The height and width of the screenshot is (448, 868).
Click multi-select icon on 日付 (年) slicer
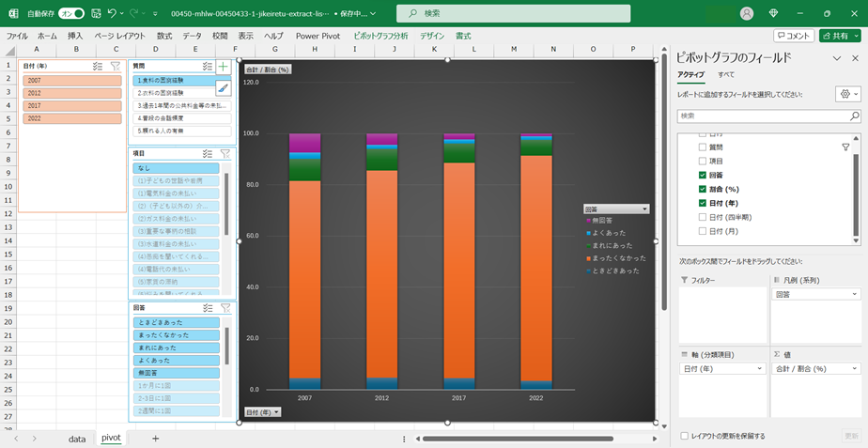coord(98,67)
